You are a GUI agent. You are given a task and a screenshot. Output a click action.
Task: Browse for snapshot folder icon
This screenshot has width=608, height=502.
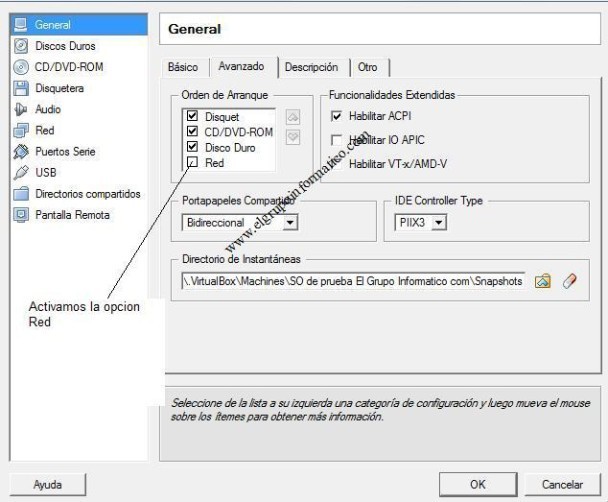coord(542,281)
